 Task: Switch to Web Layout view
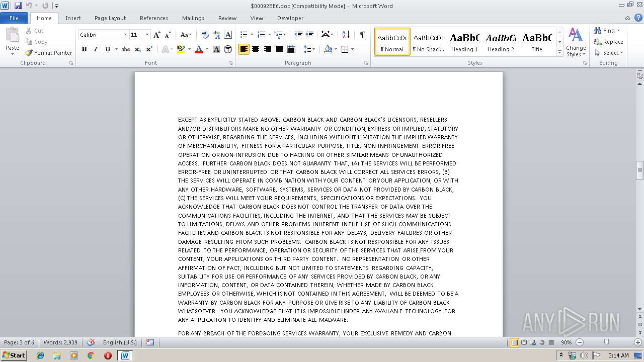533,342
